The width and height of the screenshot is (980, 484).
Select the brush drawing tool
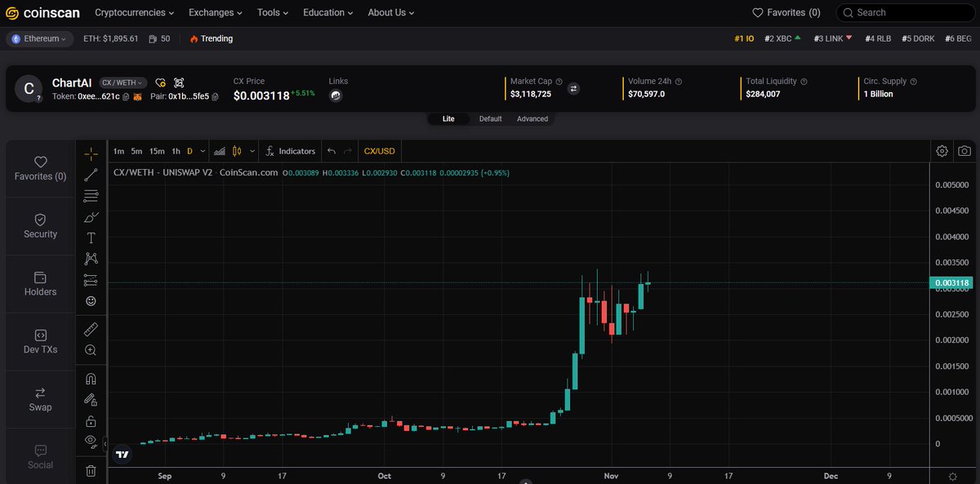coord(91,217)
